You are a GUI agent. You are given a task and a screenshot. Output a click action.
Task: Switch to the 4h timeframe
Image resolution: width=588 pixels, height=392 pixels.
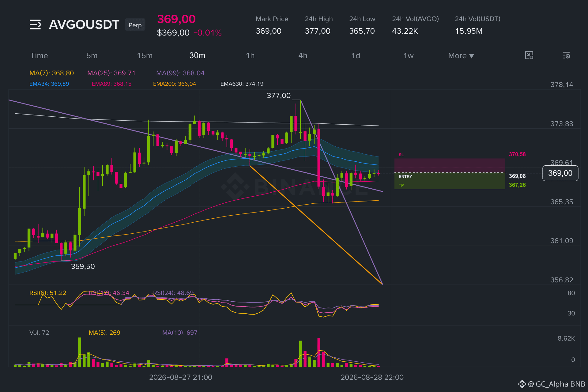click(303, 55)
